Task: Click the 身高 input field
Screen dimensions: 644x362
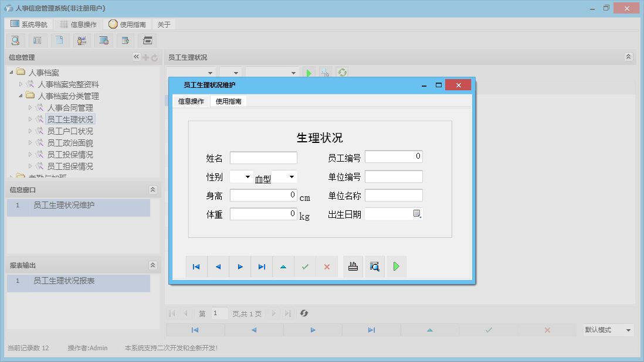Action: point(263,194)
